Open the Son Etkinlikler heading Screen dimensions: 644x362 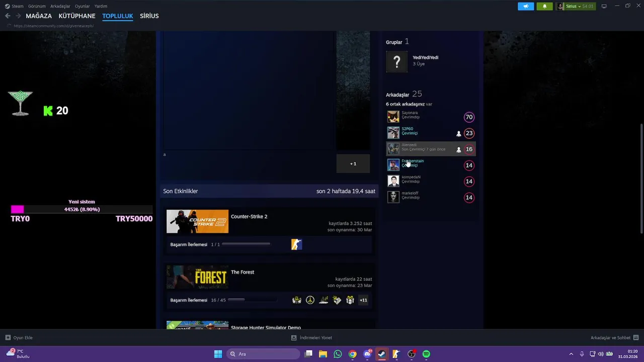click(181, 191)
